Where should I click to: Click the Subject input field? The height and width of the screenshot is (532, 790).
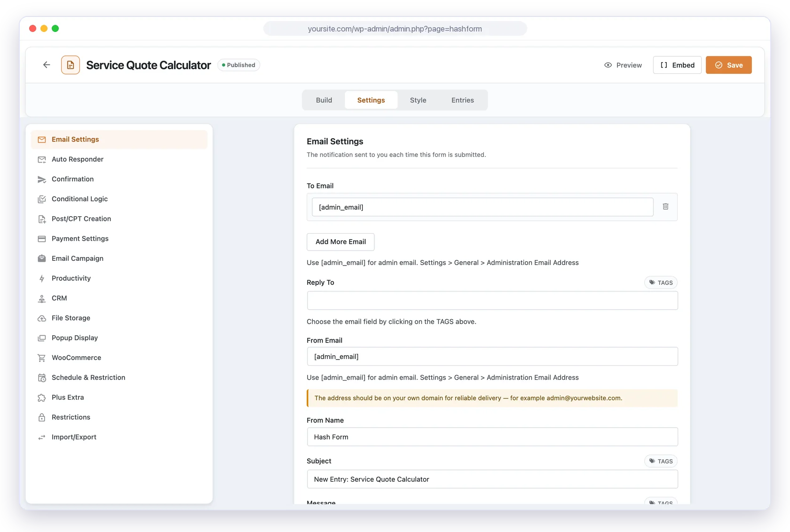492,479
